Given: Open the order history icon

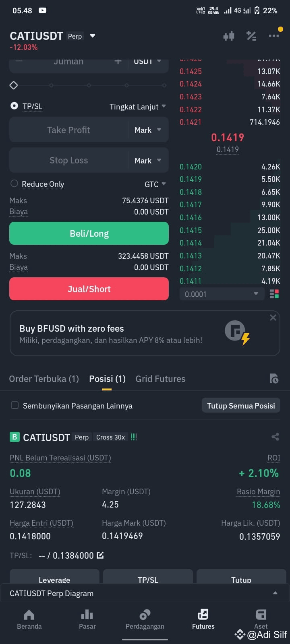Looking at the screenshot, I should (x=274, y=379).
